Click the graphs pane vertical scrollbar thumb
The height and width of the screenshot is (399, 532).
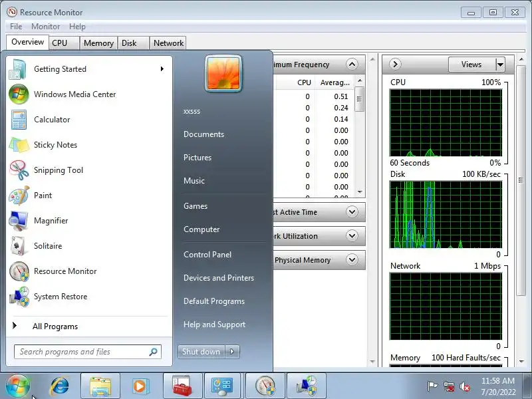(521, 180)
